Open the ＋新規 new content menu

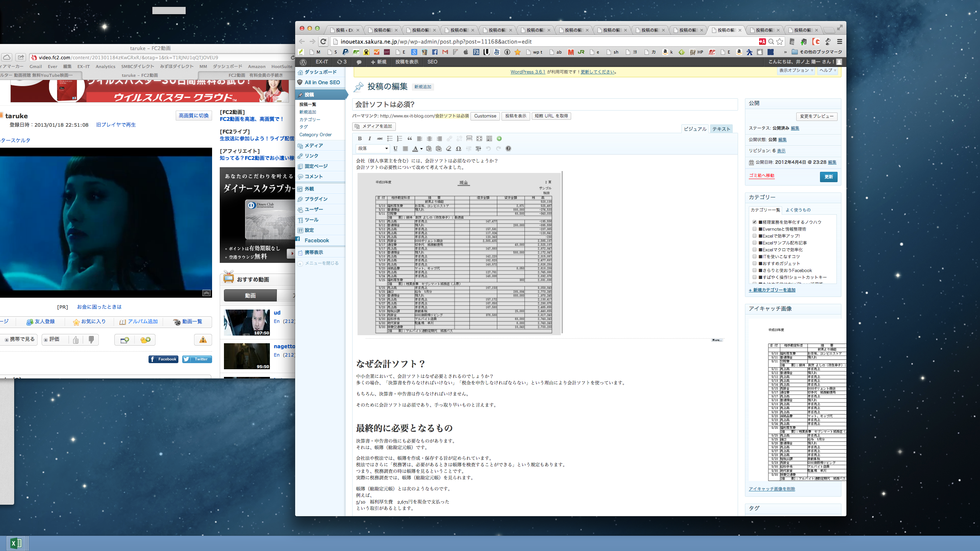(x=379, y=62)
